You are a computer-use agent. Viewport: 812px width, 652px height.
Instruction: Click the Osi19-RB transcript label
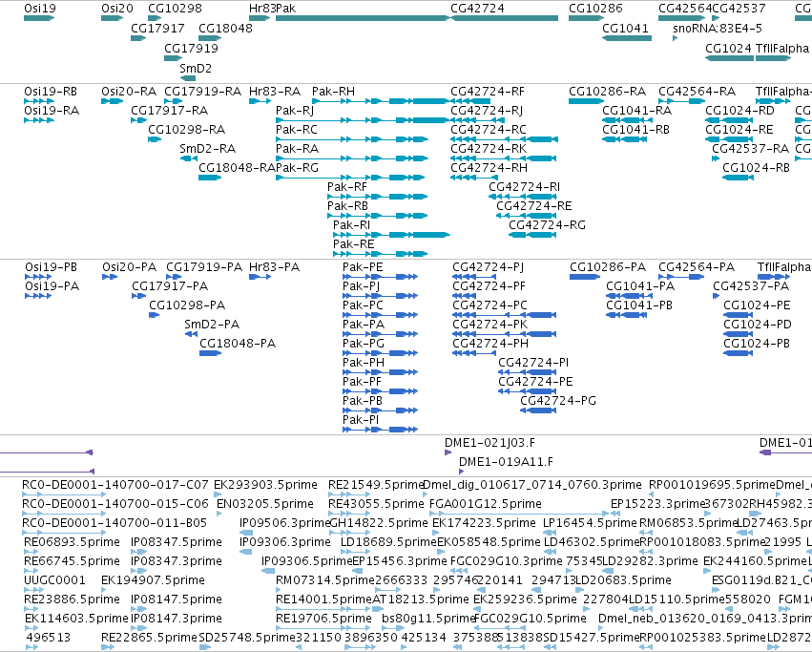pyautogui.click(x=51, y=92)
